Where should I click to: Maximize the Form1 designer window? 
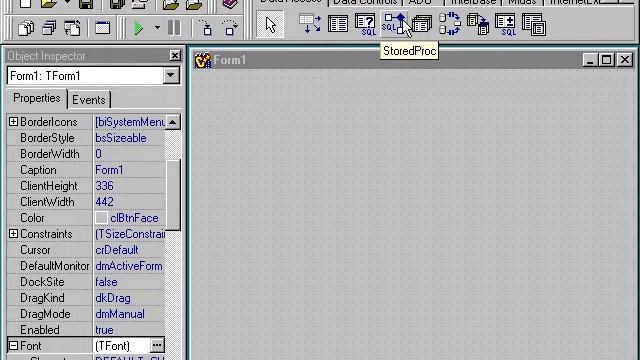click(x=606, y=60)
